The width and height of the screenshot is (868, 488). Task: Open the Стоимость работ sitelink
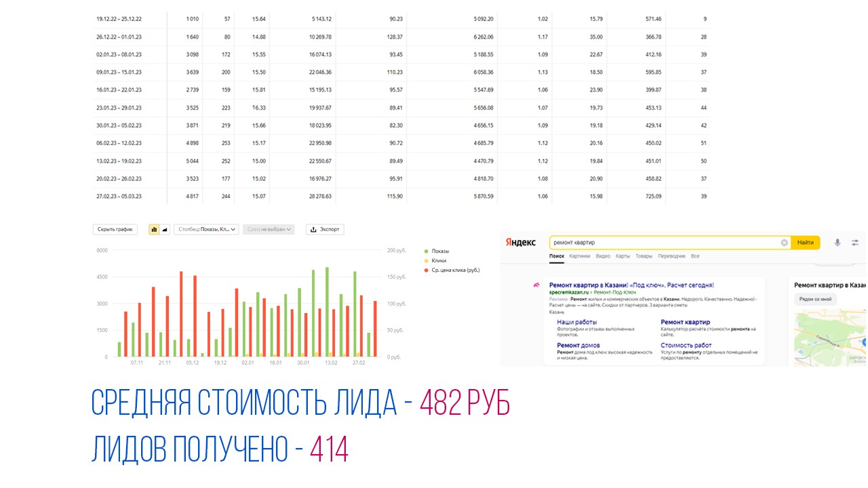(686, 346)
